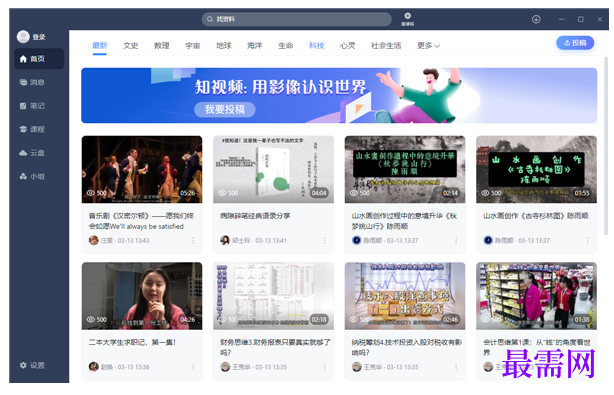The height and width of the screenshot is (395, 614).
Task: Open video title 病隙碎笔经典语录分享
Action: tap(255, 216)
